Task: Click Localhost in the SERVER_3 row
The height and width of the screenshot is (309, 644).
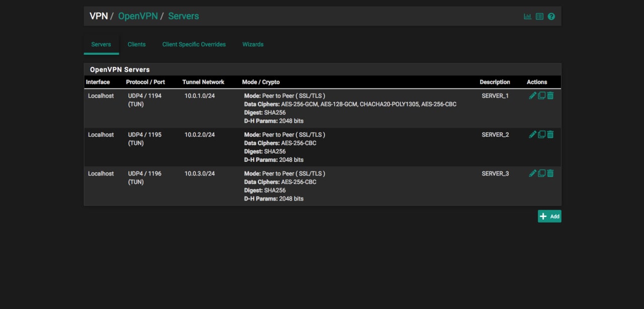Action: point(101,173)
